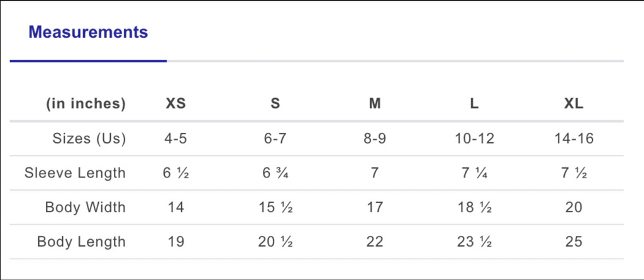Select the 23 ½ body length value
The height and width of the screenshot is (280, 644).
(474, 242)
